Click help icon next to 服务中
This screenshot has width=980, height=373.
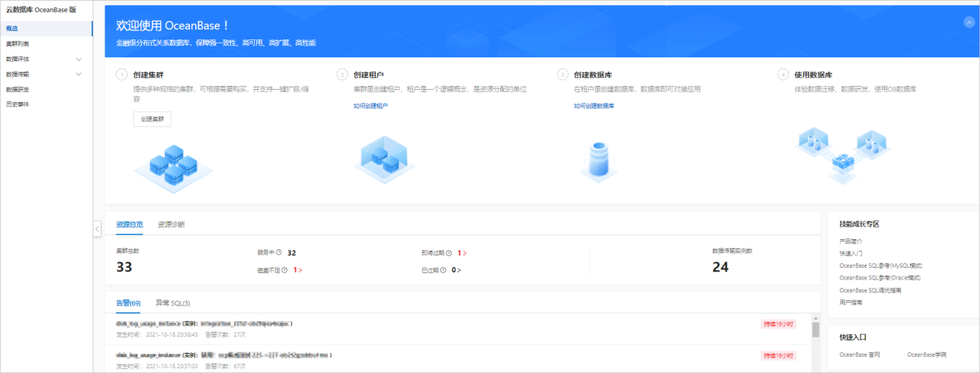pos(279,252)
